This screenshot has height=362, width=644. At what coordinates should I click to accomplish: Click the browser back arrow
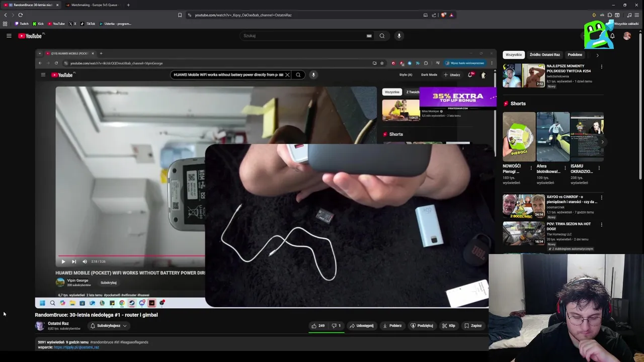tap(6, 15)
